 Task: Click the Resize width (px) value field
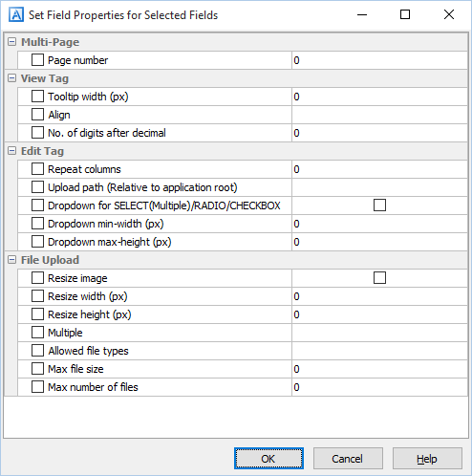(x=379, y=296)
